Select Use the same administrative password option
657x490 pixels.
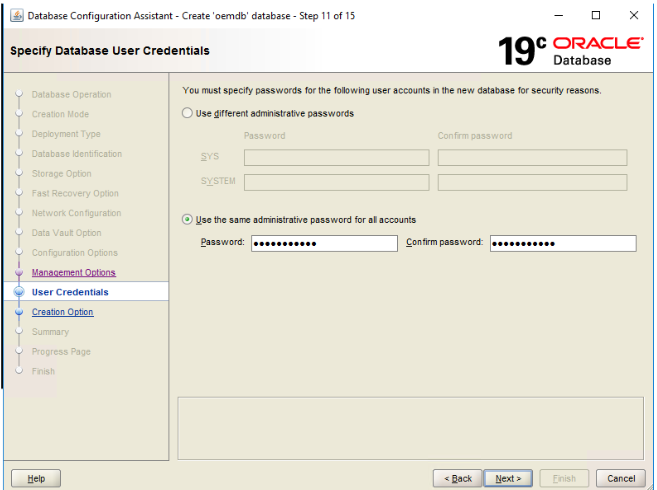coord(188,220)
